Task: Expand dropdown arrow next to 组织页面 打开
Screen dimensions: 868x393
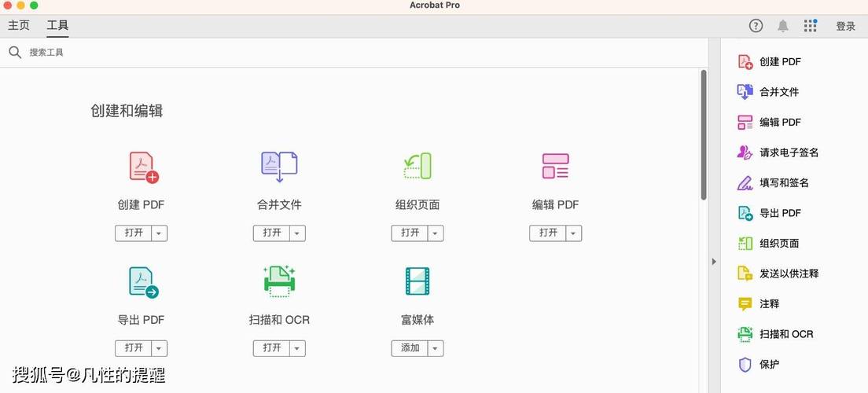Action: coord(435,233)
